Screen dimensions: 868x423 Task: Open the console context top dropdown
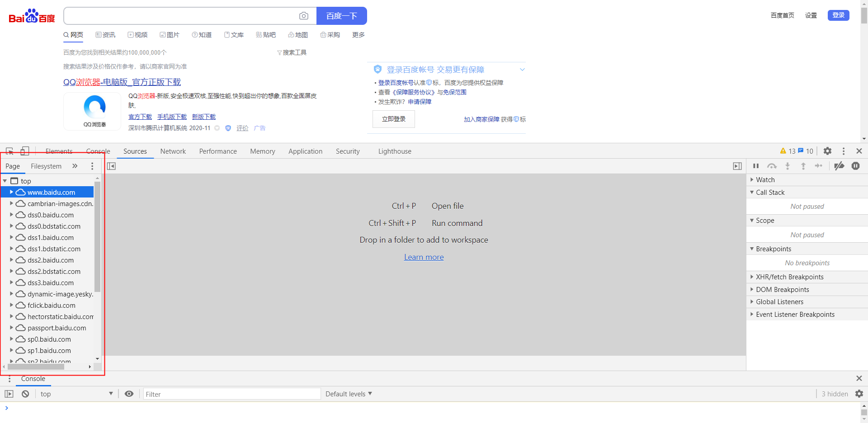(76, 394)
